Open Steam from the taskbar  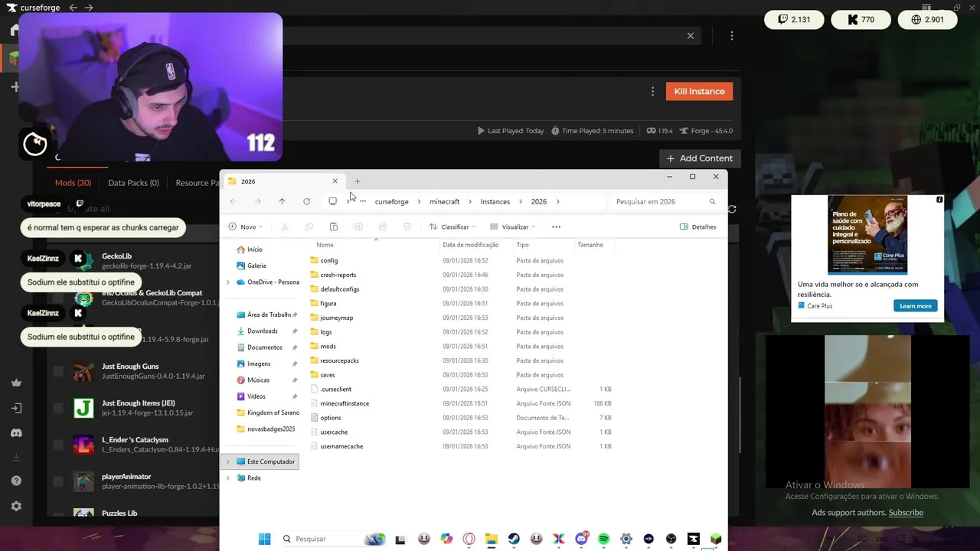point(514,539)
